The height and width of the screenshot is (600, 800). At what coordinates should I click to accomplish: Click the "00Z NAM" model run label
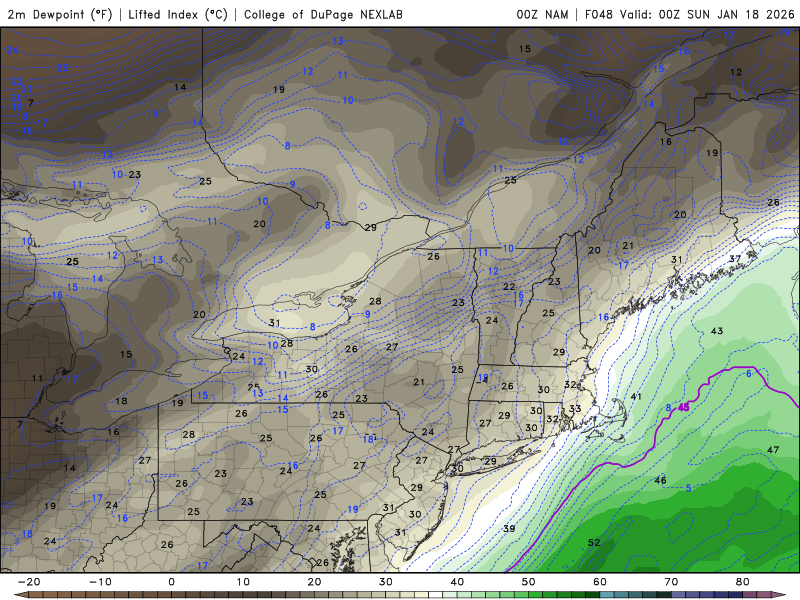(542, 14)
